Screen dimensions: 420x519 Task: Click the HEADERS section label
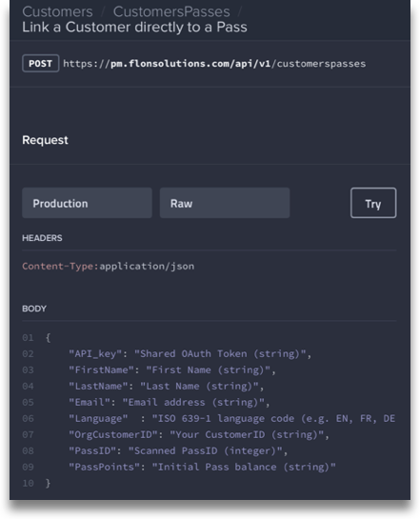(42, 238)
